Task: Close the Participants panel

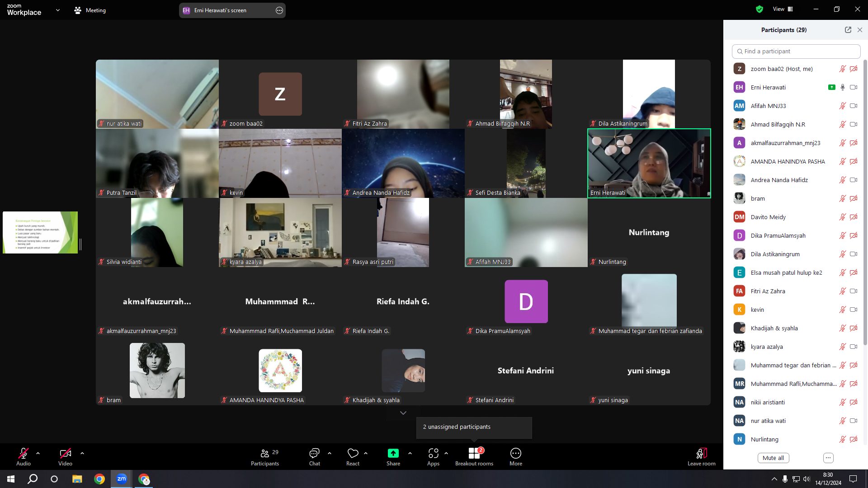Action: [x=860, y=30]
